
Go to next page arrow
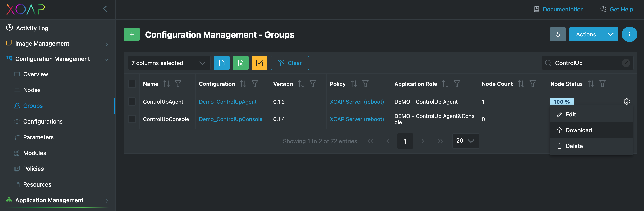(x=423, y=141)
